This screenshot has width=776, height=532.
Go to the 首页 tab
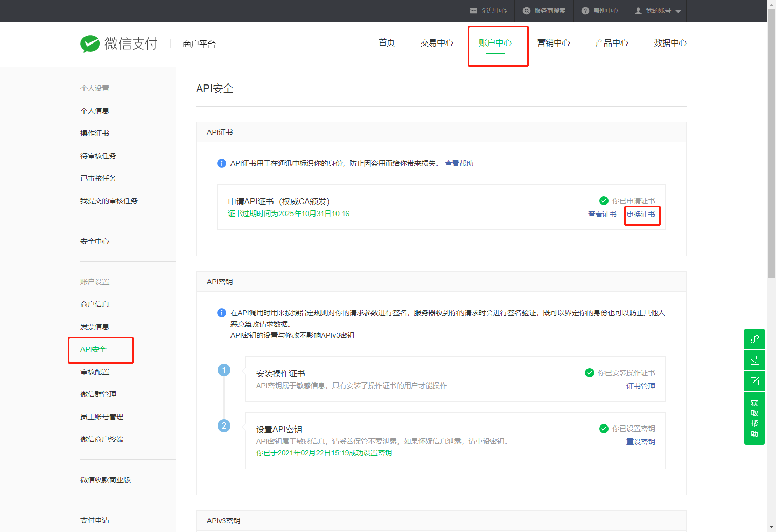(x=387, y=43)
